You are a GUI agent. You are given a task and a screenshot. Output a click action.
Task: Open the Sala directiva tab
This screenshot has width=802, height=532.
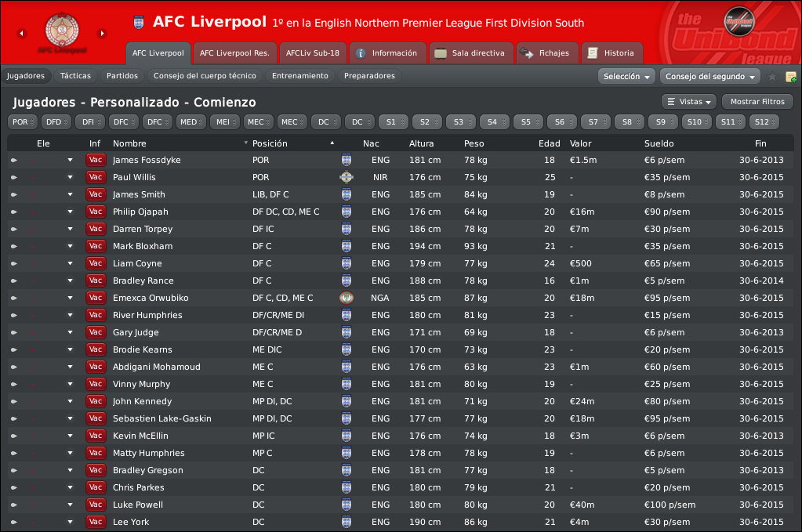pyautogui.click(x=471, y=53)
